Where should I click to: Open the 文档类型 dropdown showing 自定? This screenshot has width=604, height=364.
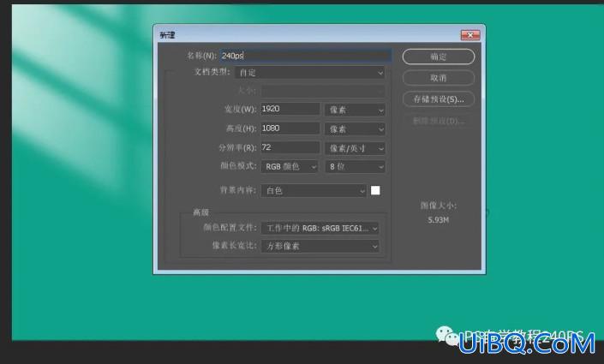tap(310, 73)
